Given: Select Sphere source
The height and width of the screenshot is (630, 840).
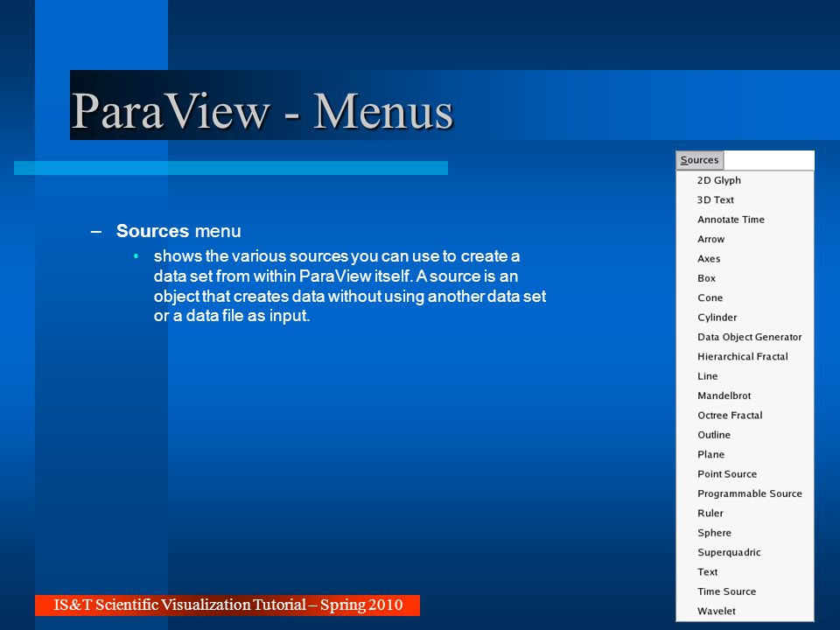Looking at the screenshot, I should 745,533.
